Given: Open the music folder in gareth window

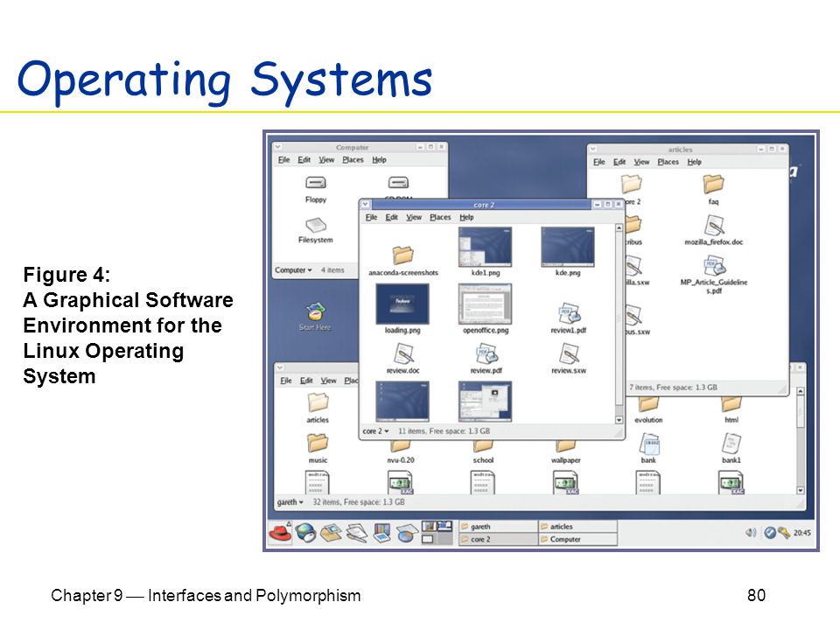Looking at the screenshot, I should (x=318, y=443).
